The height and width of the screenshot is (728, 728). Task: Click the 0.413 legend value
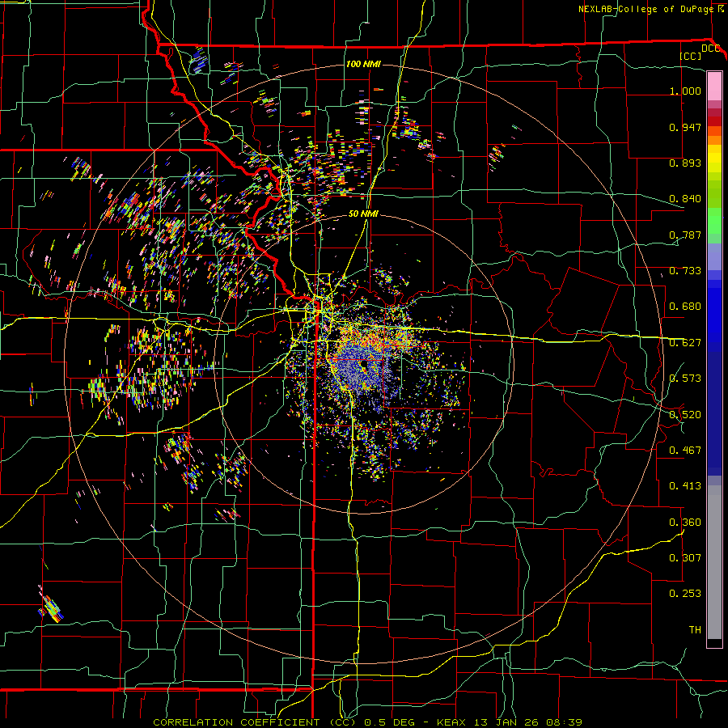(x=685, y=486)
